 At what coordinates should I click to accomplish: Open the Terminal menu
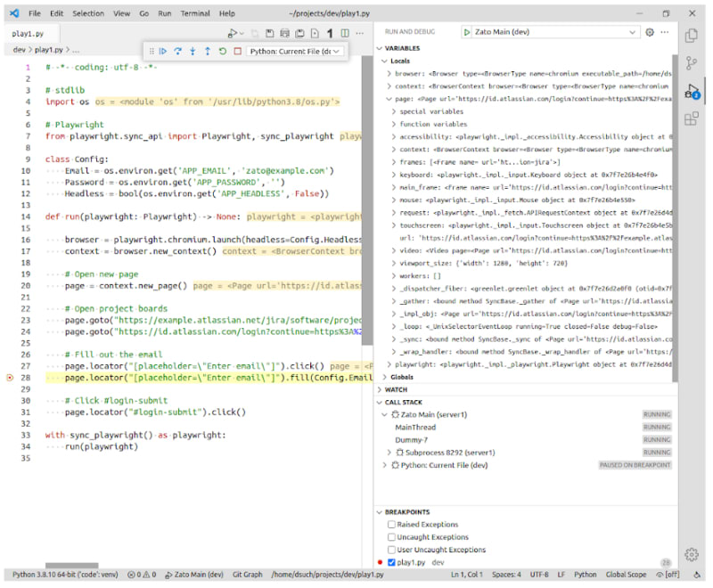(195, 13)
